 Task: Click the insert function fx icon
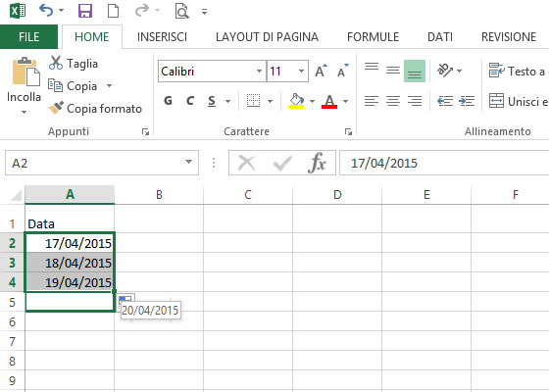[x=318, y=163]
